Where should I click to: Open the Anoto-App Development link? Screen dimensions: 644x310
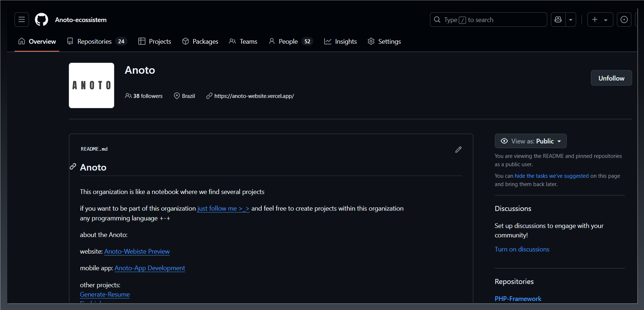pos(150,268)
